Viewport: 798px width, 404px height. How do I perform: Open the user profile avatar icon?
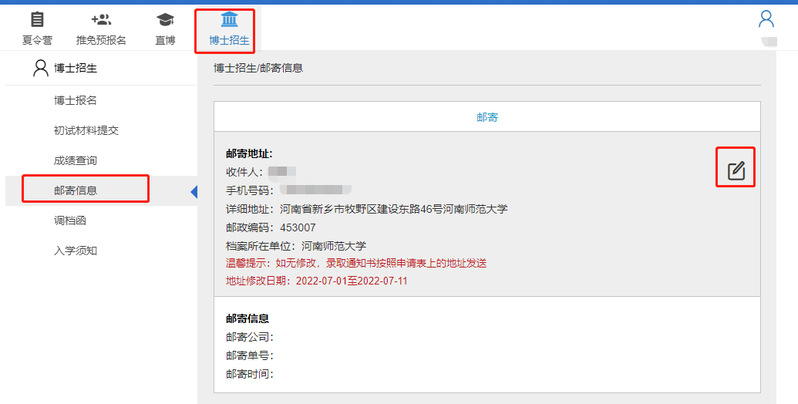click(767, 19)
